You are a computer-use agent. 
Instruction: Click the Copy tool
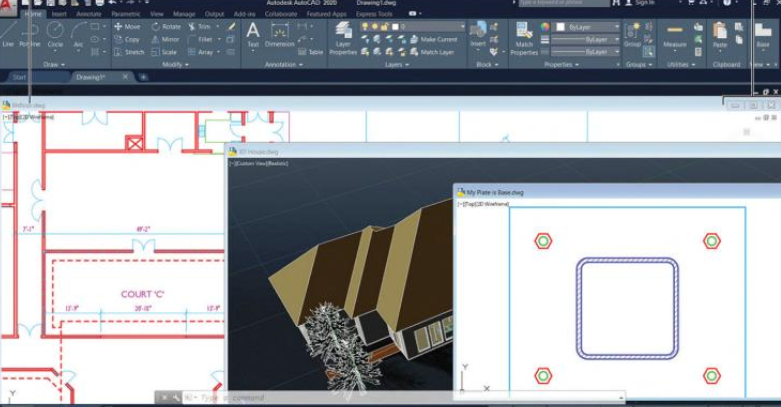tap(127, 39)
